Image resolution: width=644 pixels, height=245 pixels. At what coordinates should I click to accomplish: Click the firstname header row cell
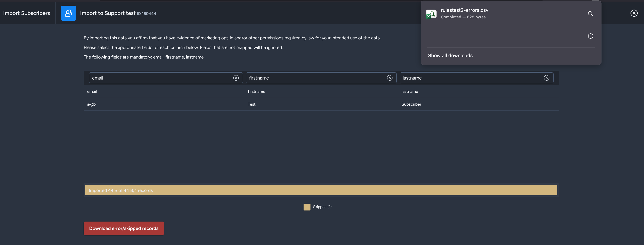pos(256,91)
